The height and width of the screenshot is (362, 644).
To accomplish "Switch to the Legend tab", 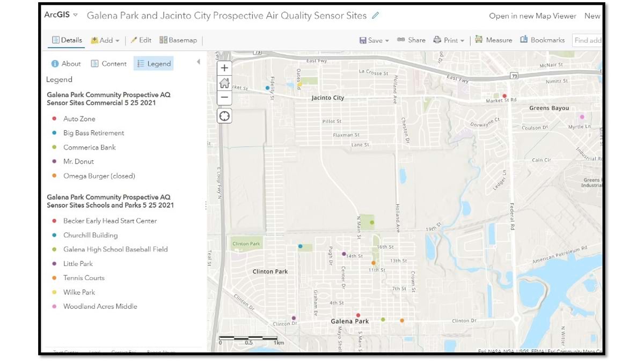I will pyautogui.click(x=153, y=64).
